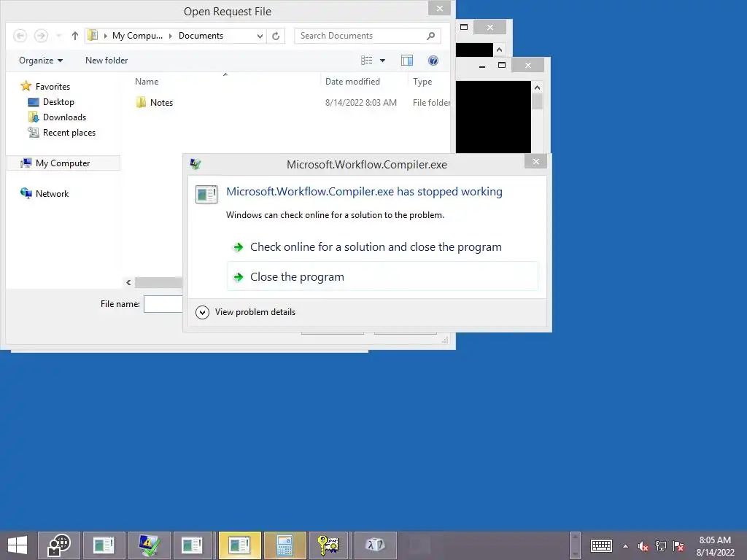Expand View problem details

(x=247, y=312)
